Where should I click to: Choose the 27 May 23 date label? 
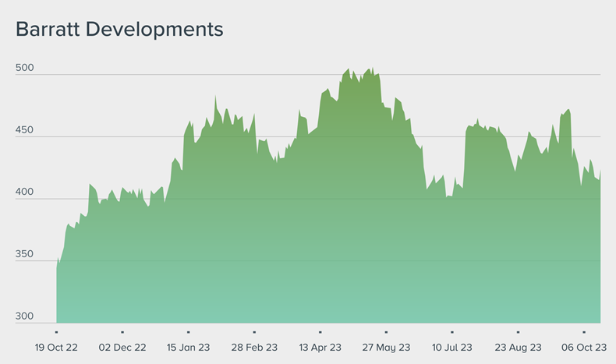386,347
